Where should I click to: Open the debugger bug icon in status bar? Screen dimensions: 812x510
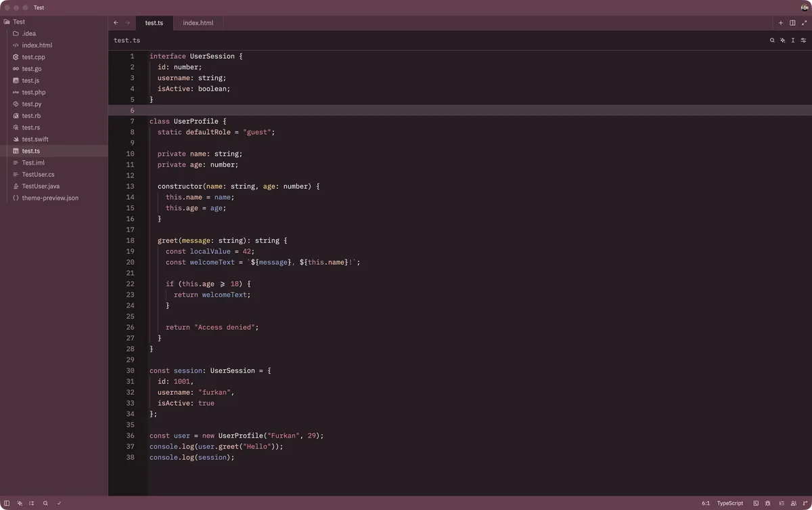[x=768, y=503]
